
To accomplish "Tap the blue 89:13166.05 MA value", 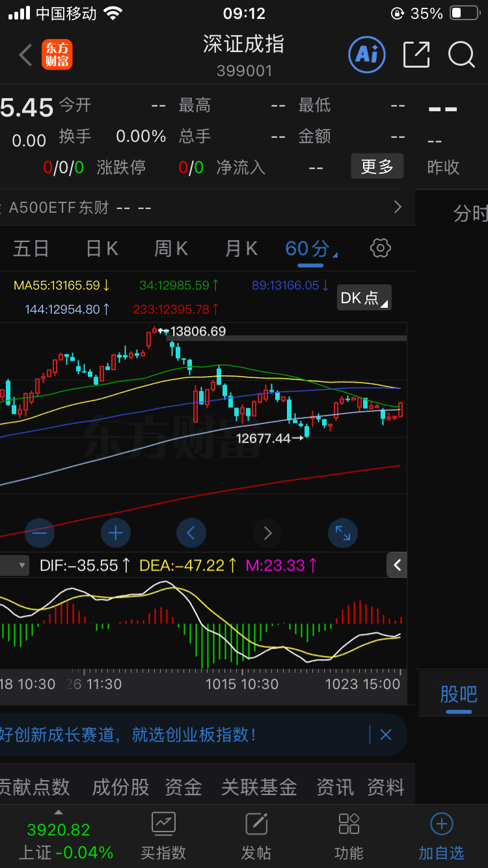I will click(290, 285).
